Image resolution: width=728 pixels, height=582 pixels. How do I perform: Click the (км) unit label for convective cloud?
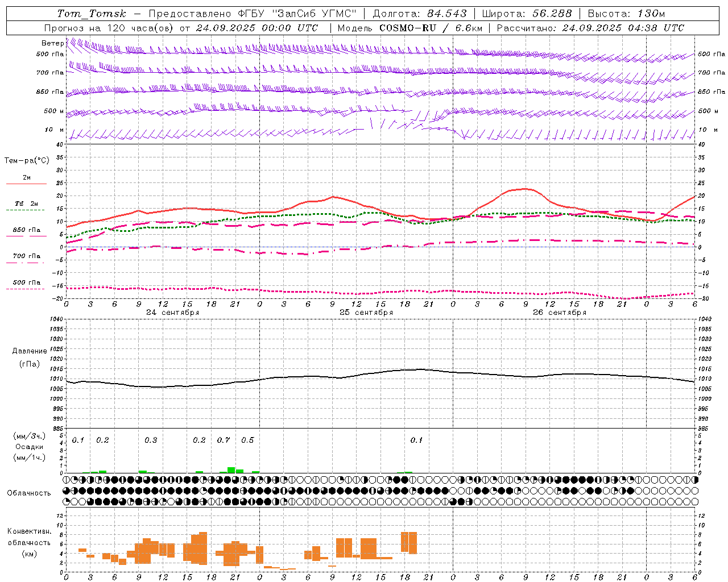29,554
